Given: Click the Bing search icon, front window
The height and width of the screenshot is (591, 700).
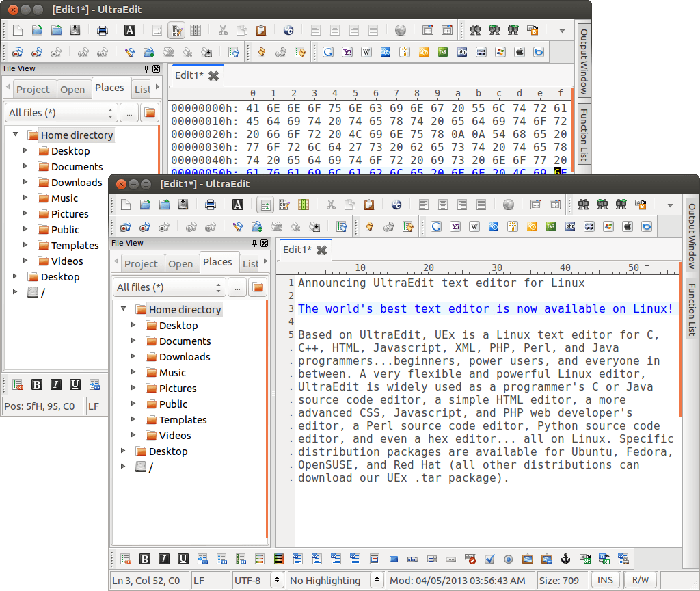Looking at the screenshot, I should (x=647, y=226).
